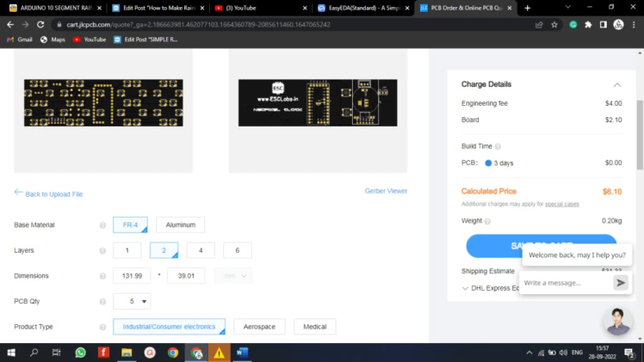Open Chrome three-dot menu
The width and height of the screenshot is (644, 362).
(634, 25)
